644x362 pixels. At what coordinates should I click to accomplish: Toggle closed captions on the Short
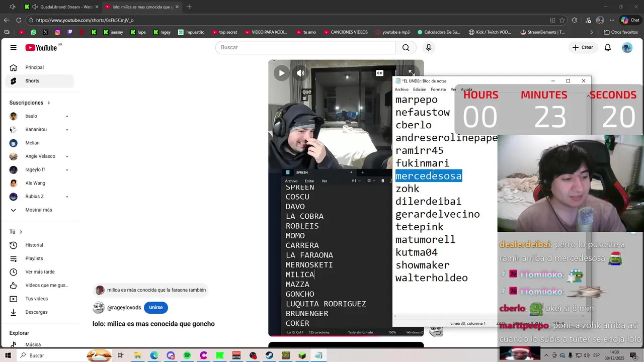(380, 73)
